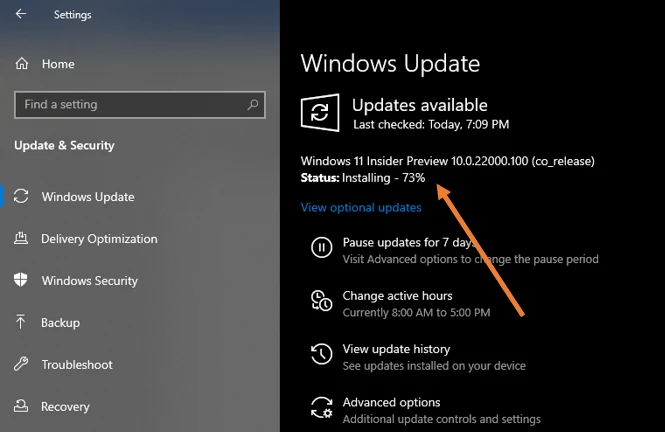
Task: Click the Windows Update page title
Action: coord(390,64)
